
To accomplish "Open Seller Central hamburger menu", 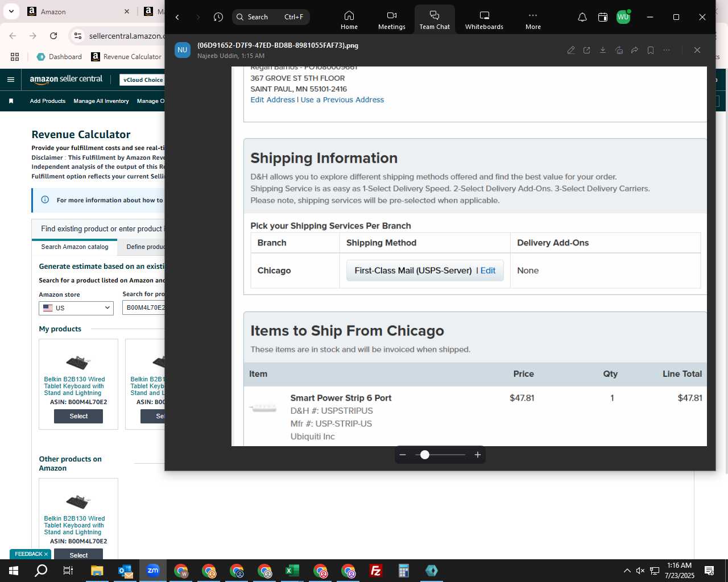I will tap(11, 80).
